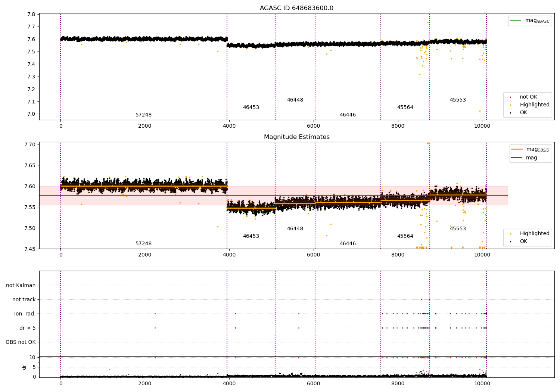Click obsid label 46453 in top plot
This screenshot has width=560, height=392.
pyautogui.click(x=251, y=108)
